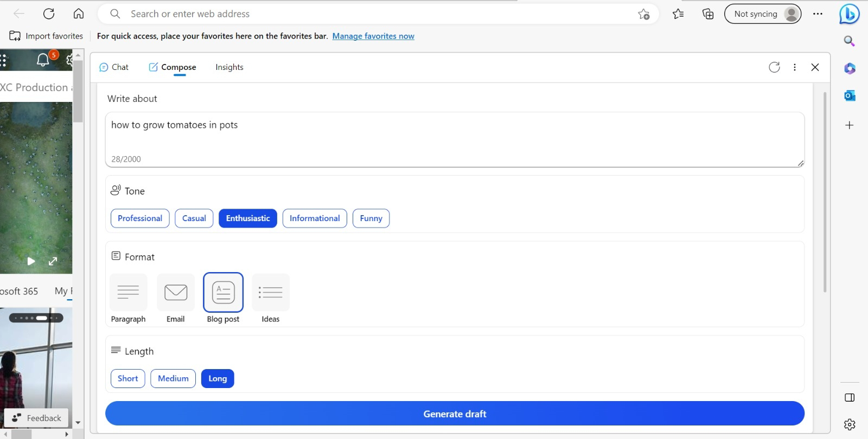Play the video on the page
Viewport: 868px width, 439px height.
(x=31, y=261)
